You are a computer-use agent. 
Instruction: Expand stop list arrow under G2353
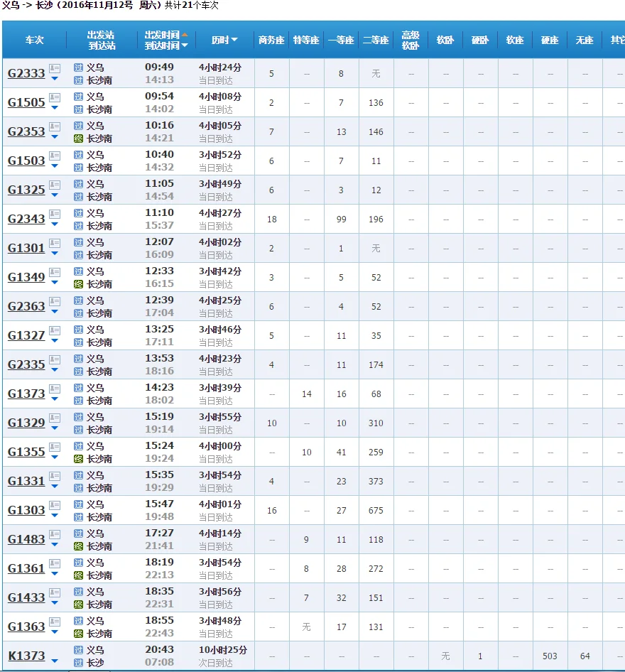coord(55,137)
